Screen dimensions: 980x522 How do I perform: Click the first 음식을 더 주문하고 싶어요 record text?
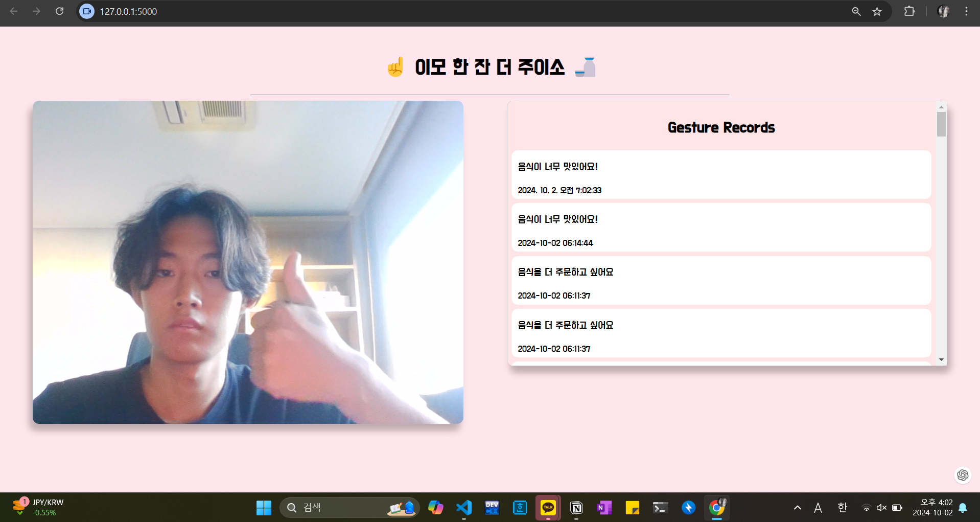click(x=566, y=272)
